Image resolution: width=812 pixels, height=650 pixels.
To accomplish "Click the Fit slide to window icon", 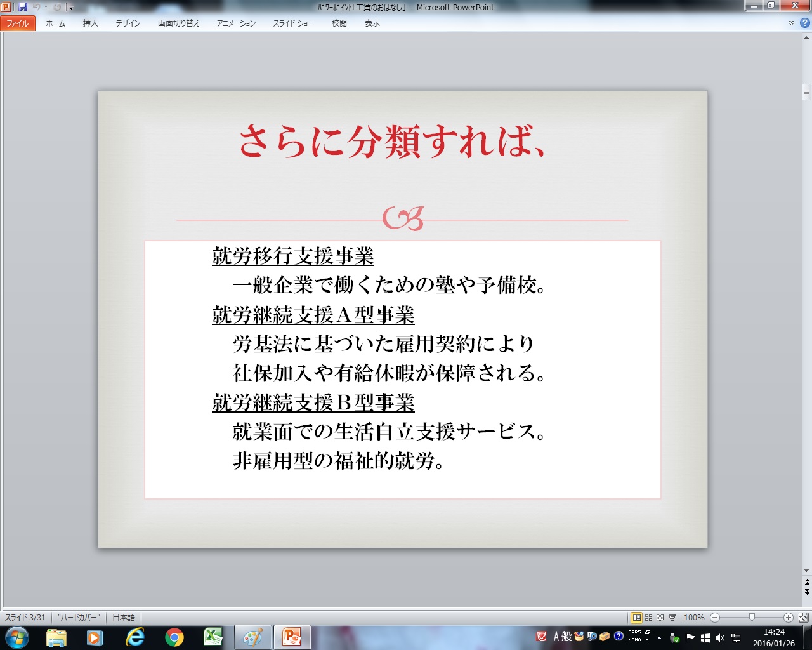I will tap(803, 618).
